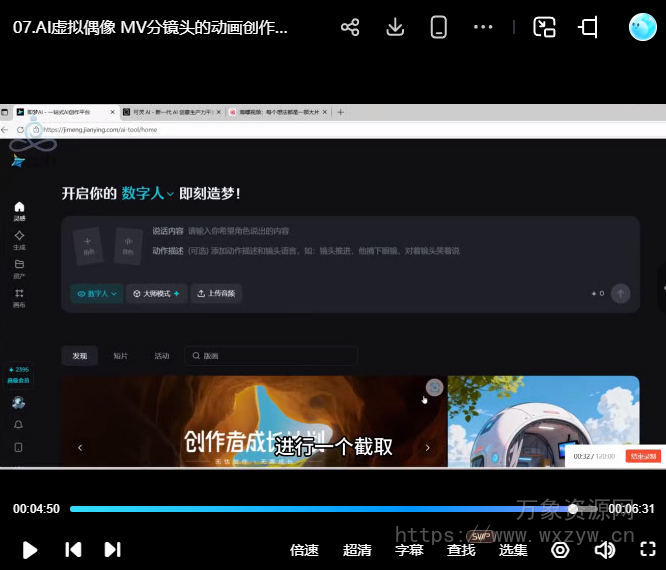Viewport: 666px width, 570px height.
Task: Click the video progress bar handle
Action: 573,509
